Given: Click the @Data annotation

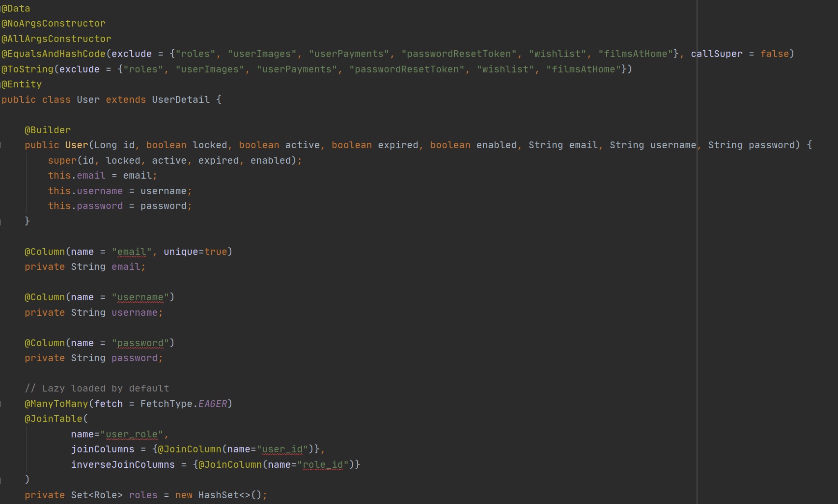Looking at the screenshot, I should (x=15, y=8).
